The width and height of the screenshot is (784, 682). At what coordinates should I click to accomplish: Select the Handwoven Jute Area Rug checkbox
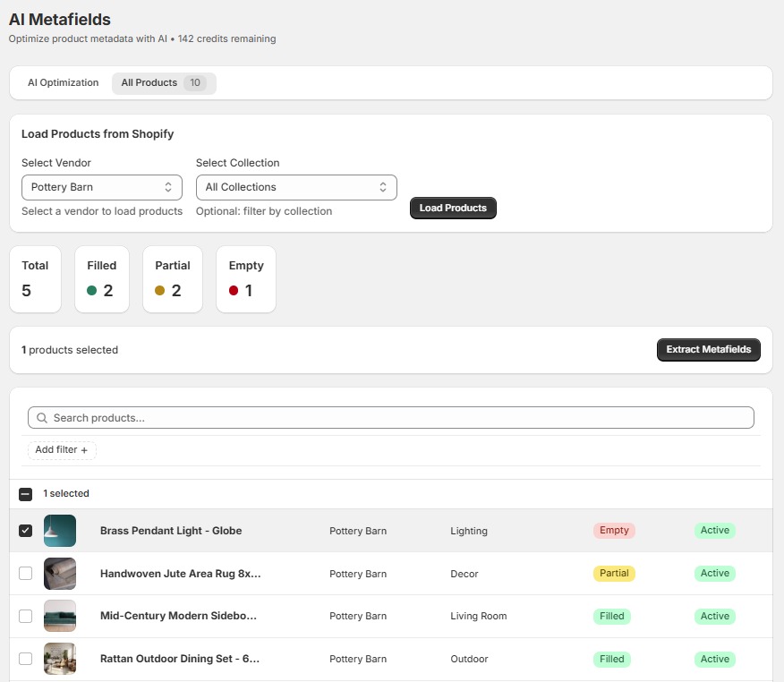pyautogui.click(x=25, y=574)
